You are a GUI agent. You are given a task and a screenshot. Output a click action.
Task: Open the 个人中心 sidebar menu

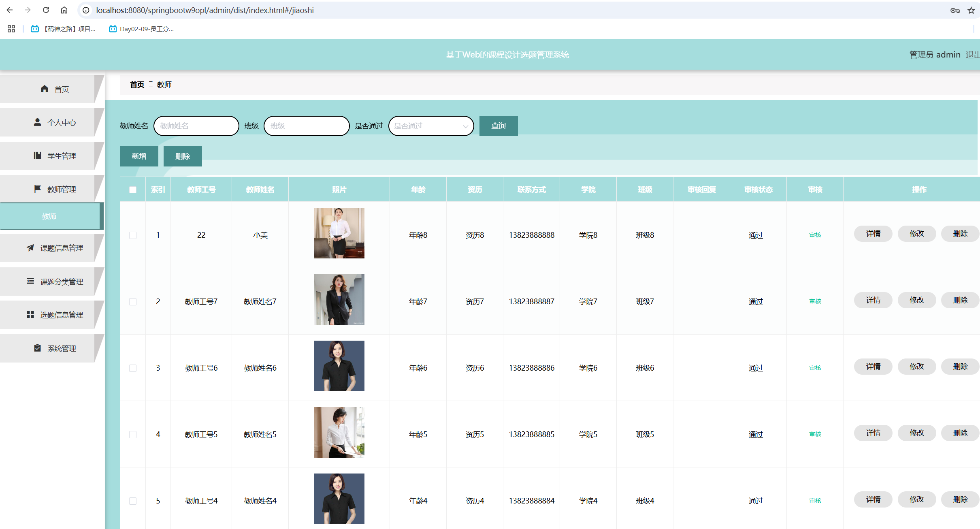coord(52,122)
